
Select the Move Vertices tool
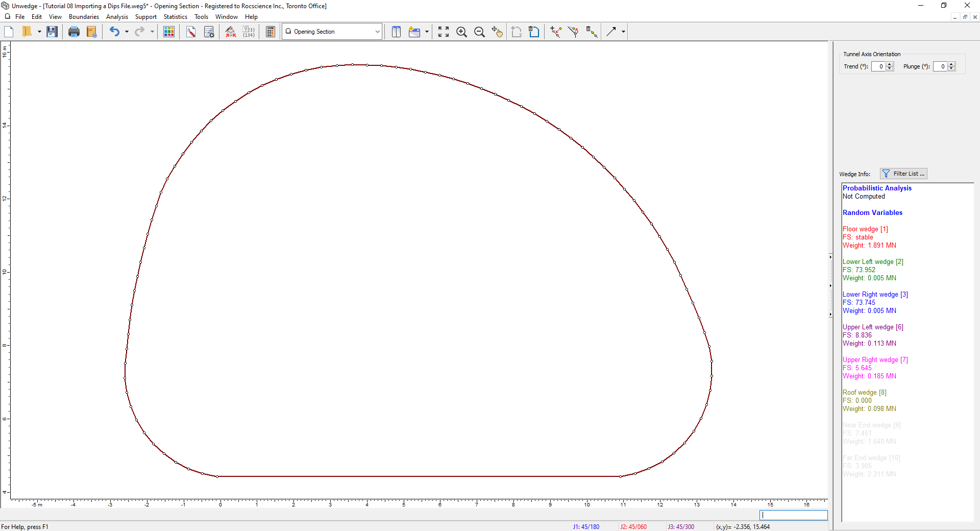(x=574, y=32)
